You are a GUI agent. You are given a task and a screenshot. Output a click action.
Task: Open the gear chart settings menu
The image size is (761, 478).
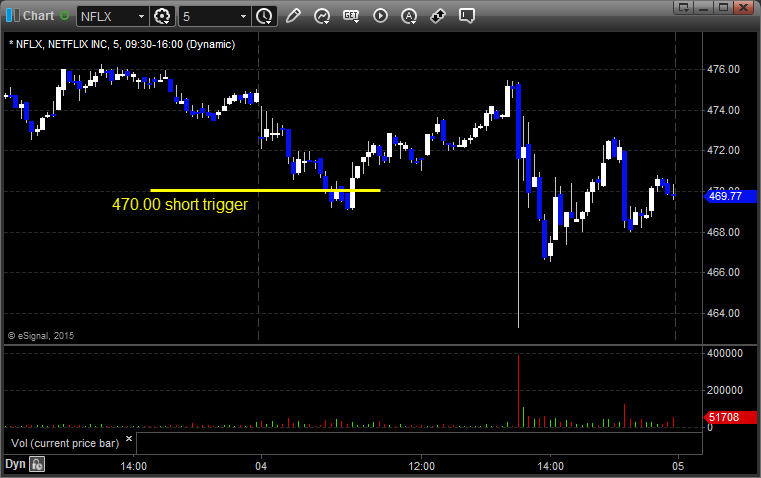point(162,16)
